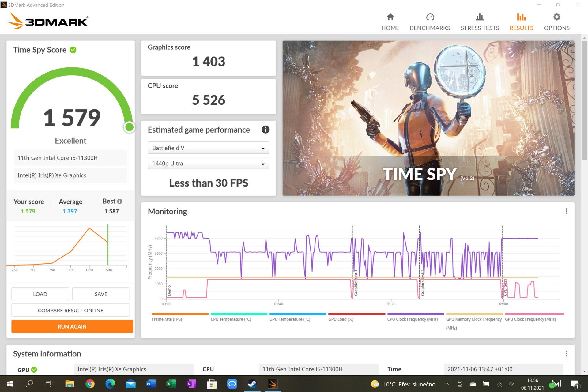Click the Graphics score value 1 403
Viewport: 588px width, 392px height.
209,62
